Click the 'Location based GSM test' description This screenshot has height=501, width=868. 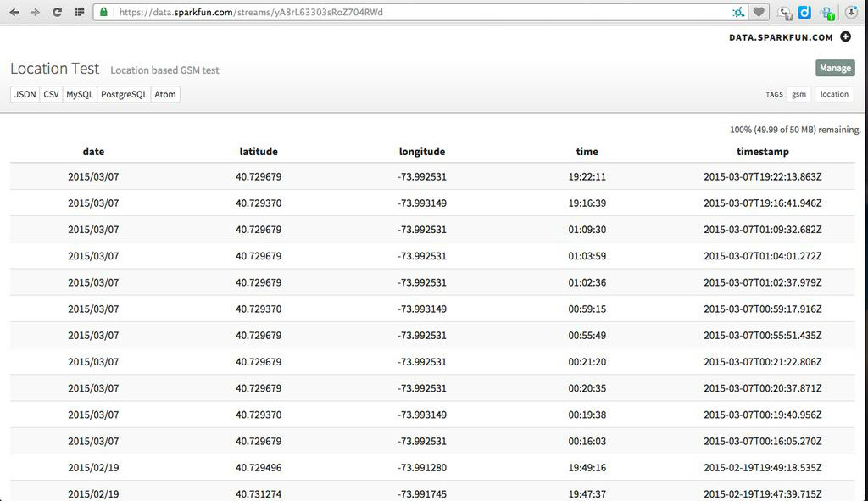click(x=164, y=70)
